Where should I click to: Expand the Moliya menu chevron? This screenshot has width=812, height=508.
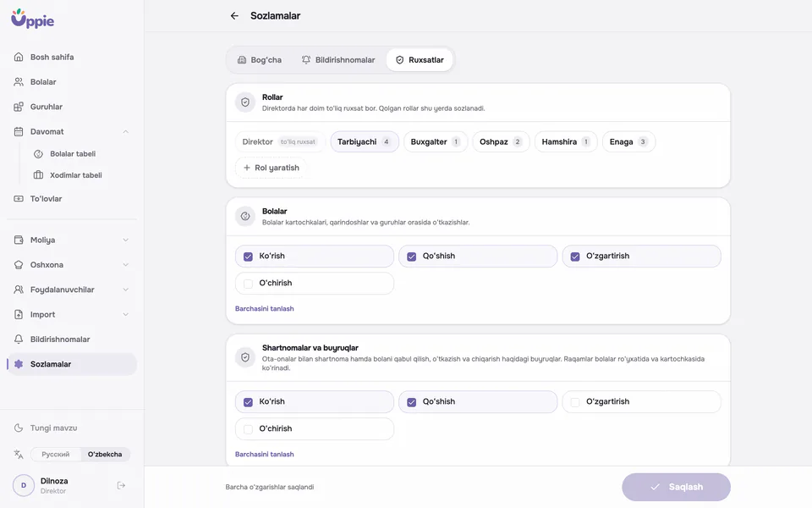[x=126, y=240]
